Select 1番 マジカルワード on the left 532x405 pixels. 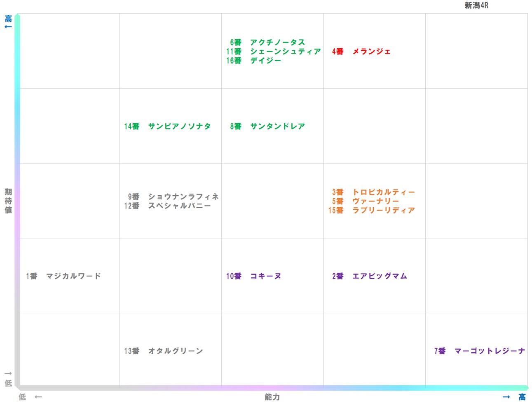(63, 276)
